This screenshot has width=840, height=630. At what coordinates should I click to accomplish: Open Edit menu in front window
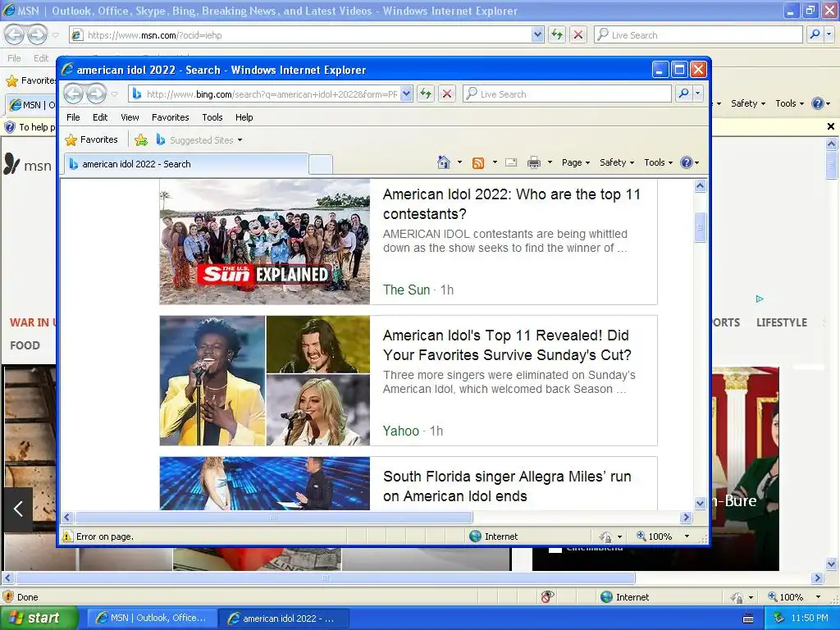pyautogui.click(x=100, y=117)
